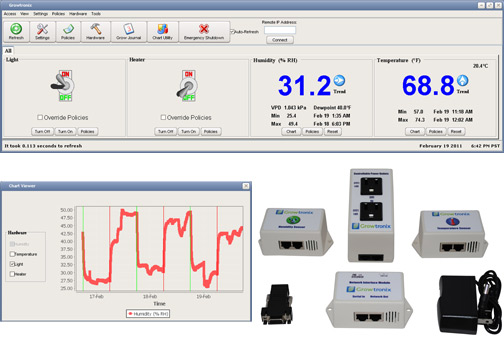The image size is (504, 361).
Task: Uncheck Light in Chart Viewer hardware list
Action: tap(12, 264)
